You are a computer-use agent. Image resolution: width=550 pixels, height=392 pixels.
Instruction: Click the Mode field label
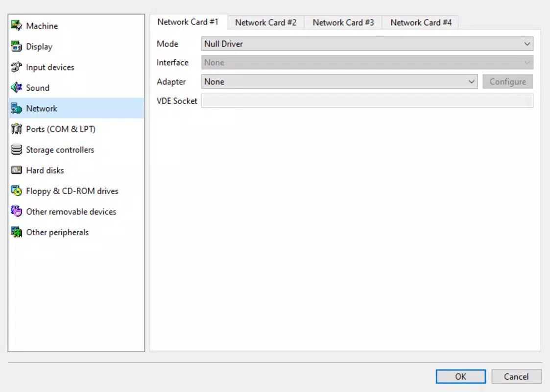coord(167,44)
